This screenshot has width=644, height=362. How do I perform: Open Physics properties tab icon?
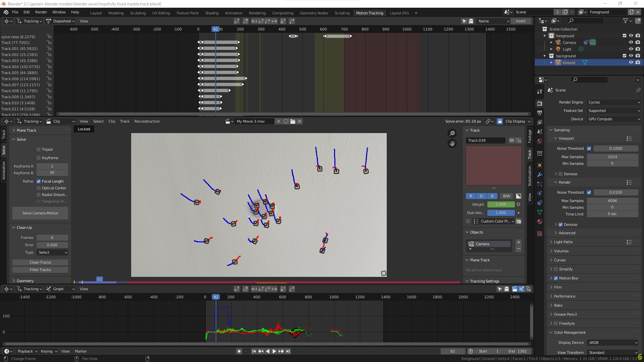pos(540,193)
